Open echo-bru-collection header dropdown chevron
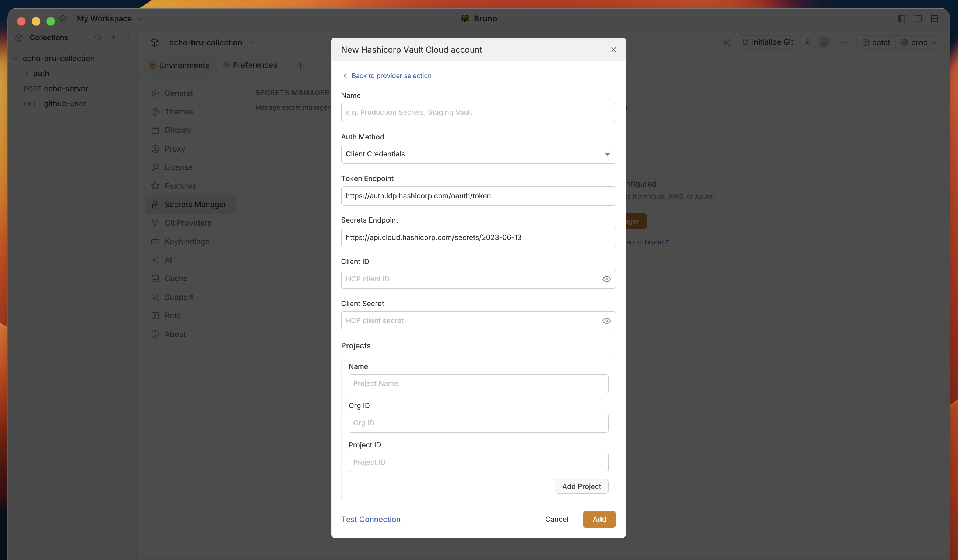The image size is (958, 560). [x=251, y=43]
